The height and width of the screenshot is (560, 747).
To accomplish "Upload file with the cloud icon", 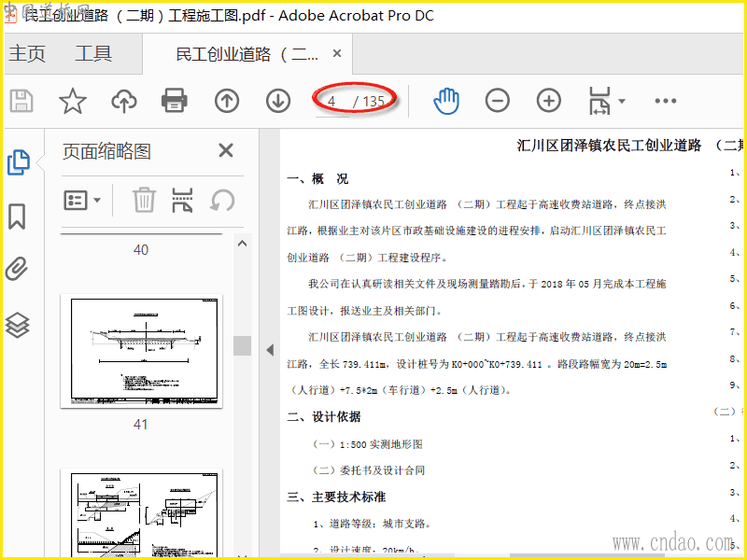I will [124, 101].
